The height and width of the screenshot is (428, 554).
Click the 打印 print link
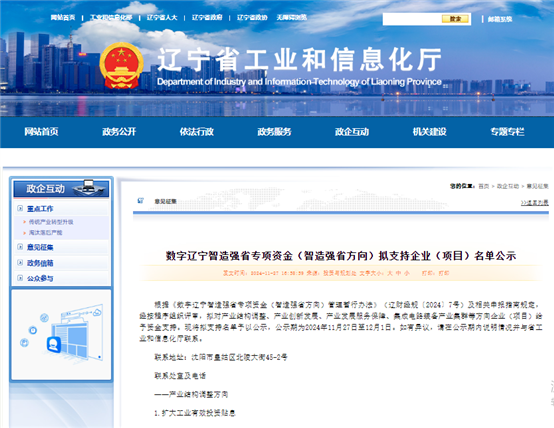(444, 273)
